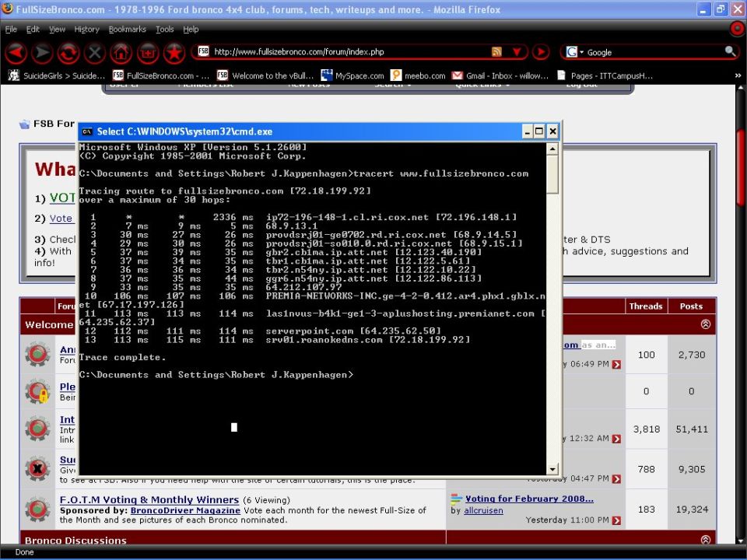
Task: Click the cmd window scroll up arrow
Action: point(552,149)
